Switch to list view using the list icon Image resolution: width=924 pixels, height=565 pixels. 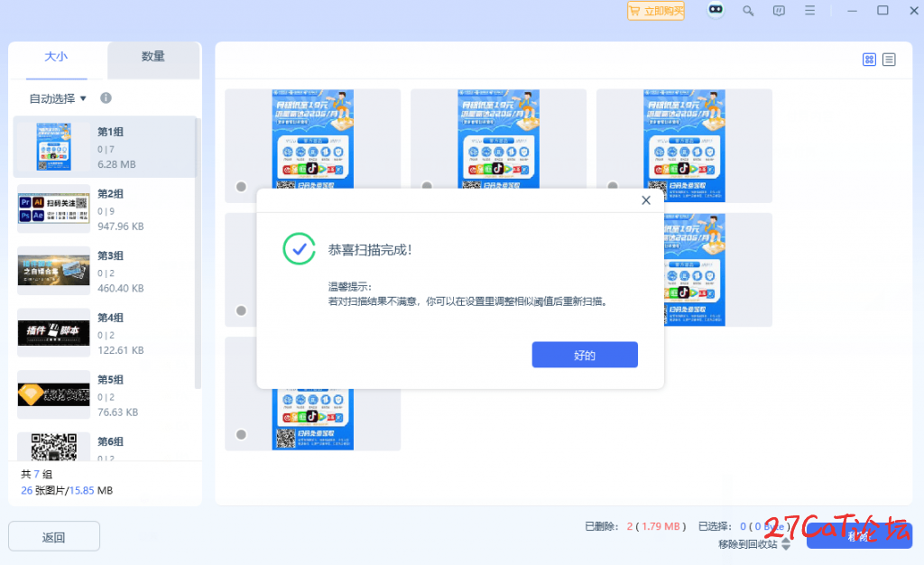(x=889, y=59)
